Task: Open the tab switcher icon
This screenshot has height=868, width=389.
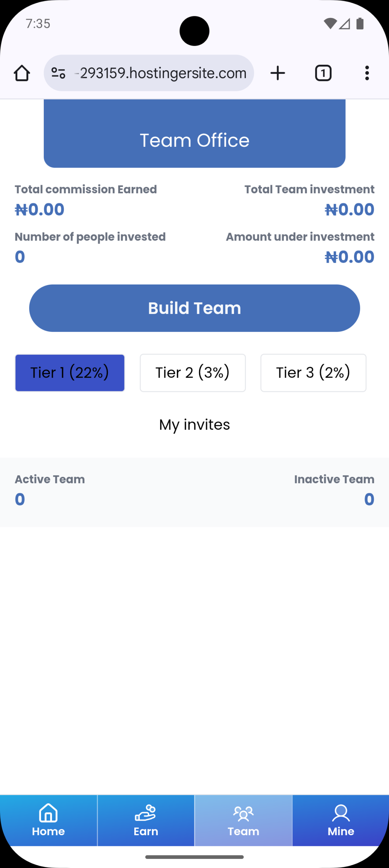Action: tap(323, 73)
